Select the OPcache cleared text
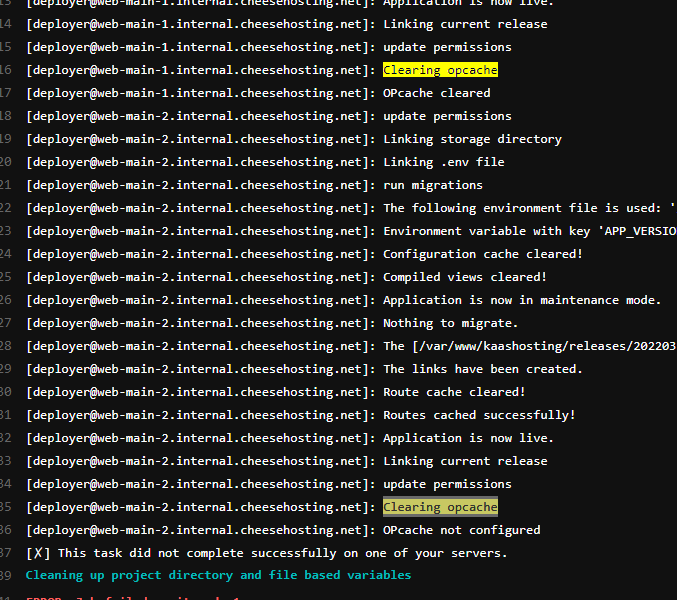The image size is (677, 600). [x=436, y=93]
